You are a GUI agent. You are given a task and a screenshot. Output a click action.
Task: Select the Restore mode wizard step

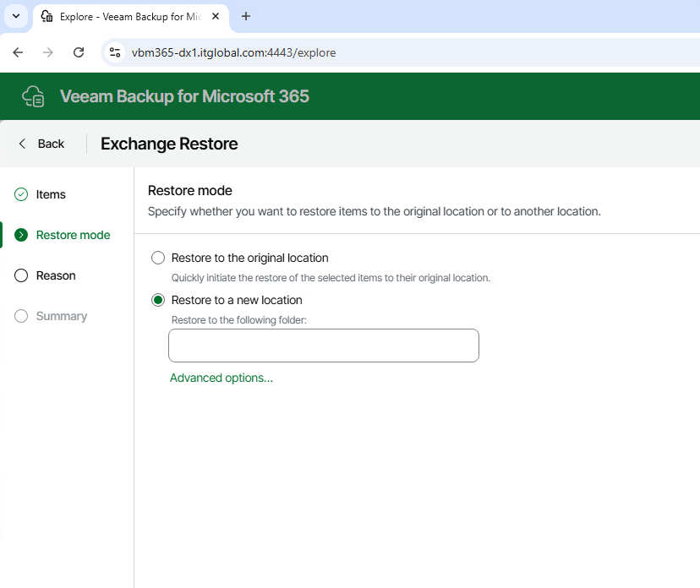74,235
